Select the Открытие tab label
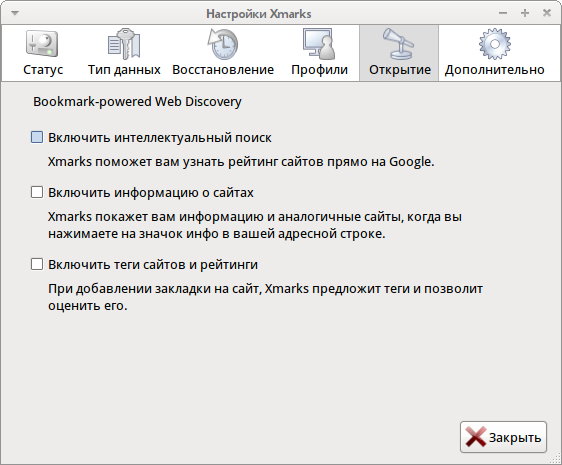The height and width of the screenshot is (465, 562). (x=400, y=70)
